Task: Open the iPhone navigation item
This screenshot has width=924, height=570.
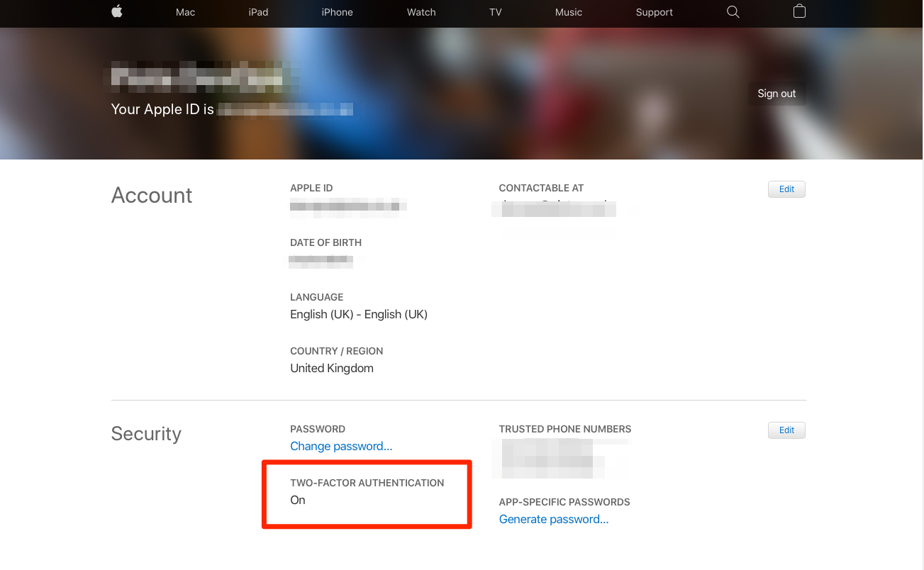Action: tap(337, 12)
